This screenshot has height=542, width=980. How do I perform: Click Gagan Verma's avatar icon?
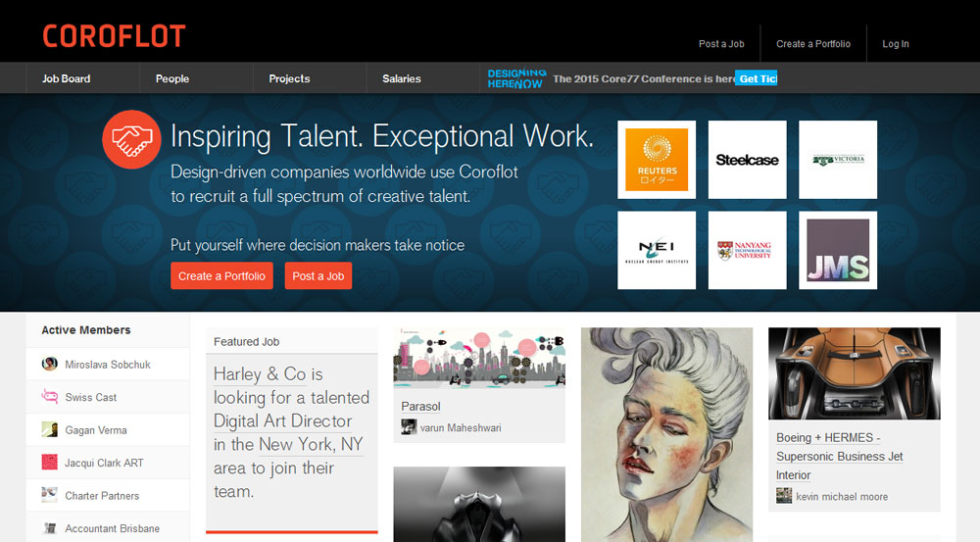pos(49,429)
